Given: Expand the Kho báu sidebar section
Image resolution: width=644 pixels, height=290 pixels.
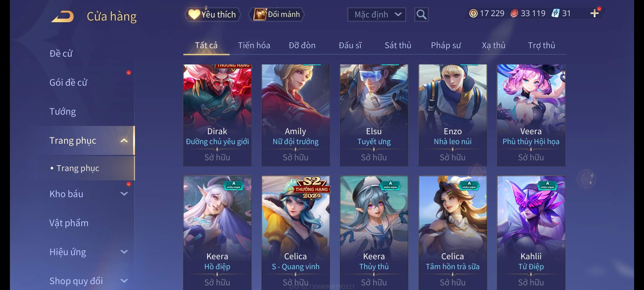Looking at the screenshot, I should (124, 194).
